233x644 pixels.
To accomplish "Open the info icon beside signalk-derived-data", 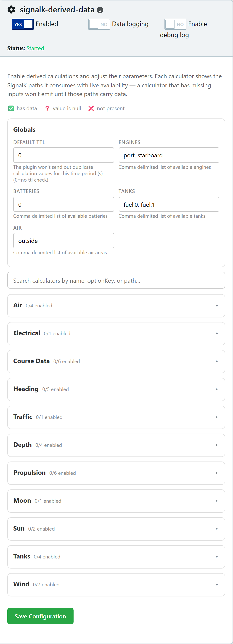I will (100, 10).
